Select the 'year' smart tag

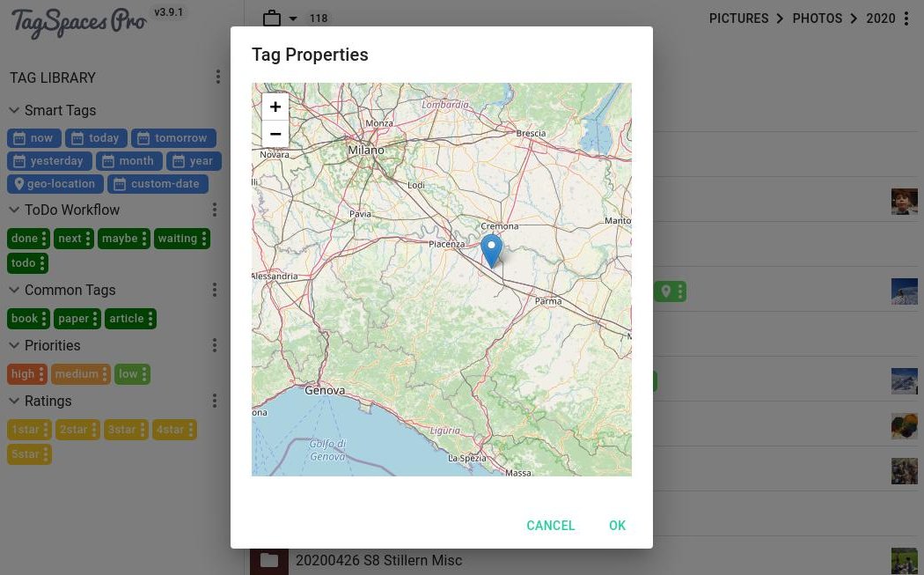point(194,161)
